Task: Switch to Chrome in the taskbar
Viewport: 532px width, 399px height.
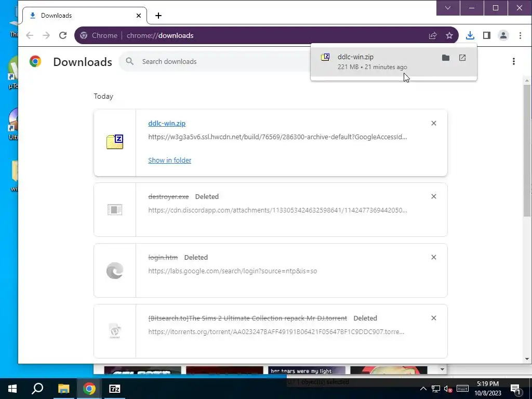Action: coord(89,389)
